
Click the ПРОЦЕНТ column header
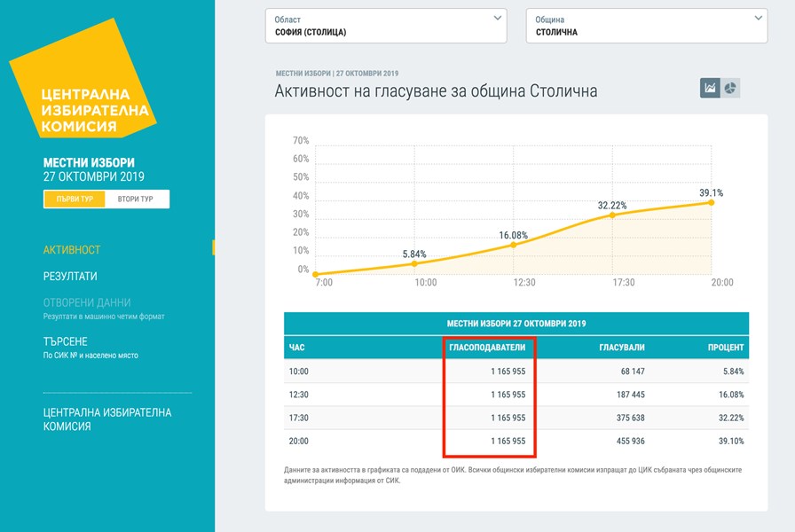coord(725,348)
